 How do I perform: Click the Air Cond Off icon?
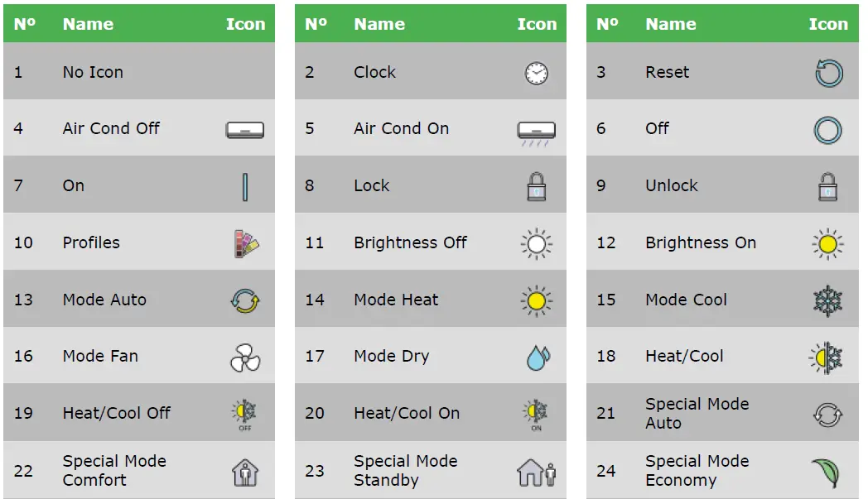click(245, 129)
